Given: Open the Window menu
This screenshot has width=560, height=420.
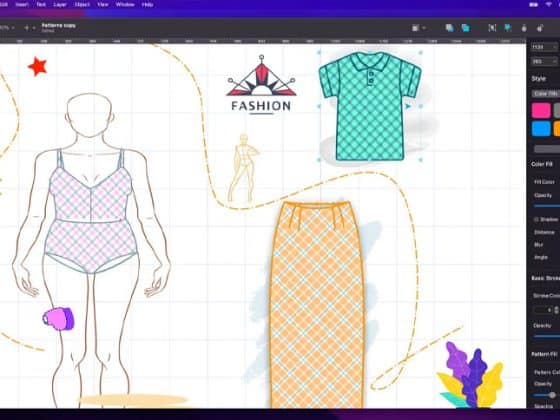Looking at the screenshot, I should [125, 5].
